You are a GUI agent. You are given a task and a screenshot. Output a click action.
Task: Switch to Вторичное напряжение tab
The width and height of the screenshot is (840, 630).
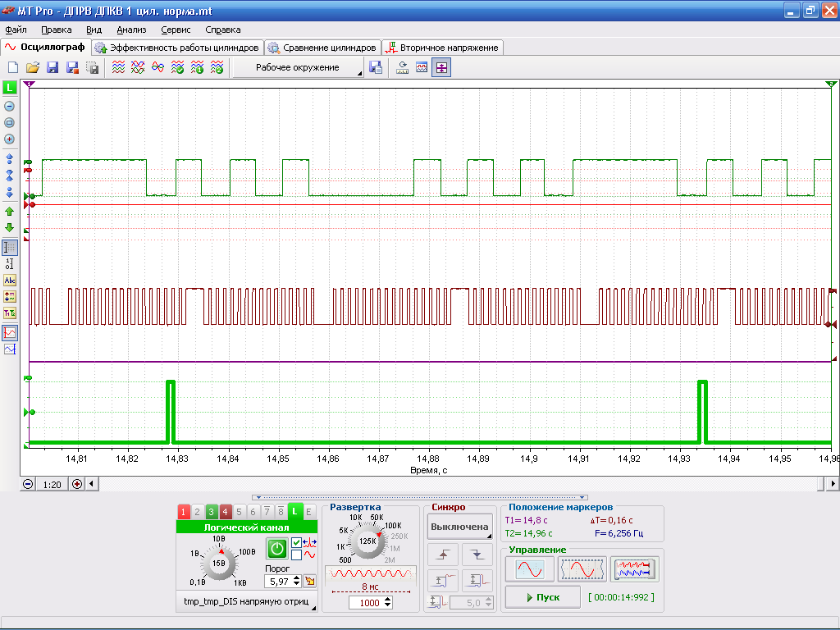coord(442,48)
